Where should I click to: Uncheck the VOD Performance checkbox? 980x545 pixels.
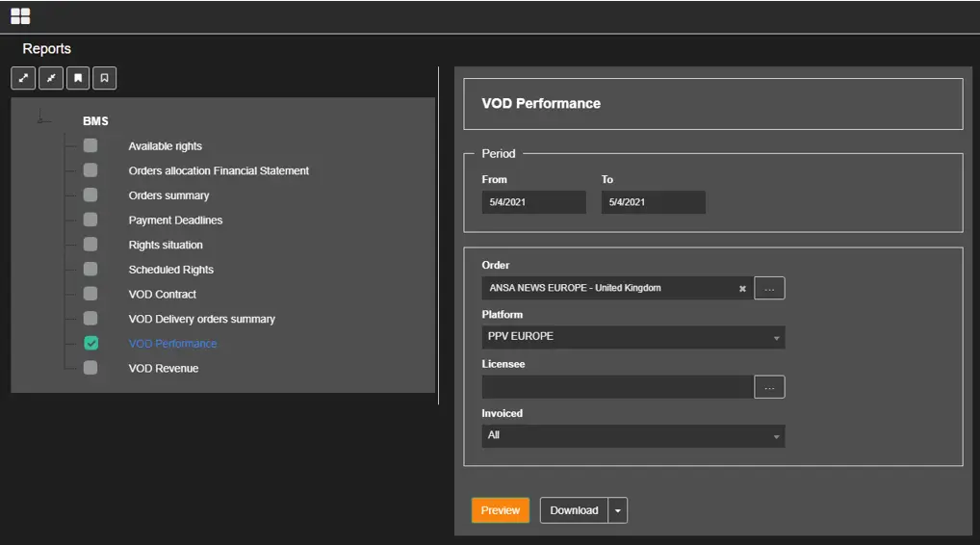click(90, 343)
